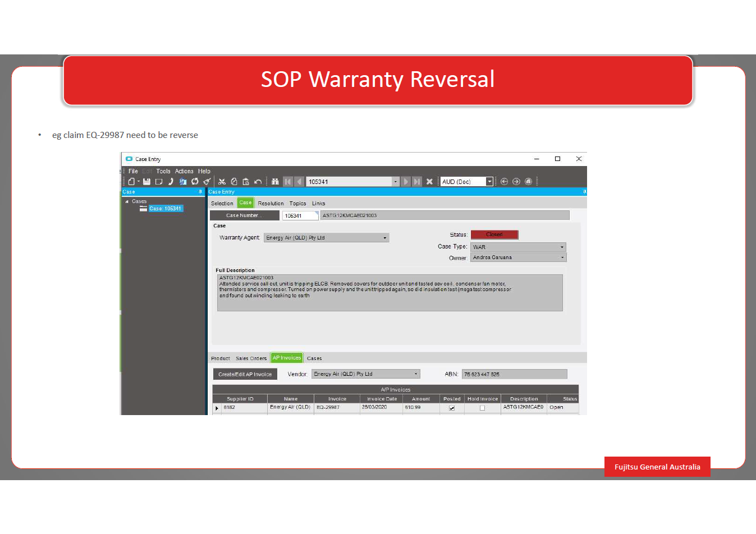
Task: Click the Forward circular arrow icon
Action: coord(516,181)
